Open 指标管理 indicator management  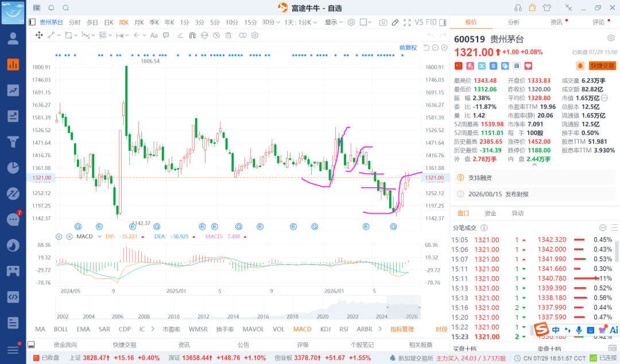(x=402, y=329)
